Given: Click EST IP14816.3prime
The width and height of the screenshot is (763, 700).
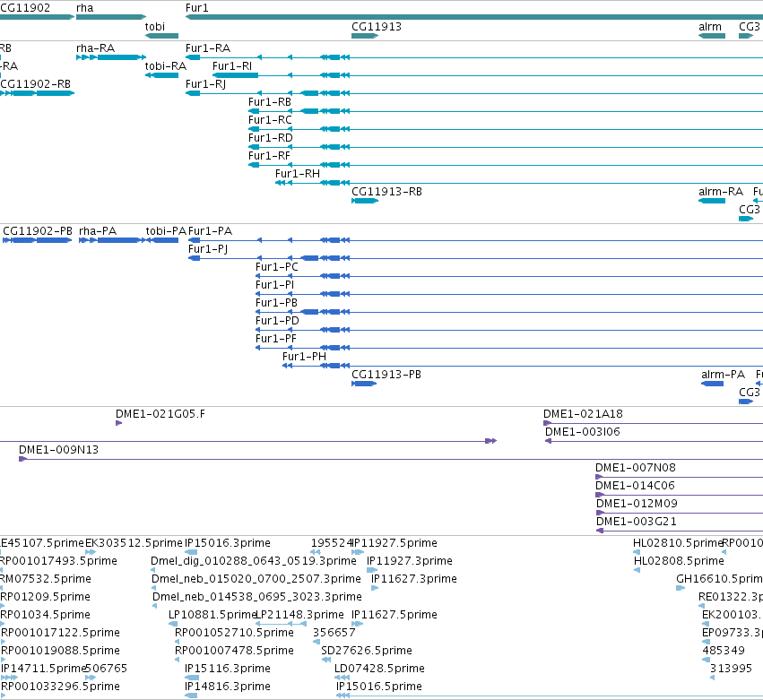Looking at the screenshot, I should coord(228,687).
